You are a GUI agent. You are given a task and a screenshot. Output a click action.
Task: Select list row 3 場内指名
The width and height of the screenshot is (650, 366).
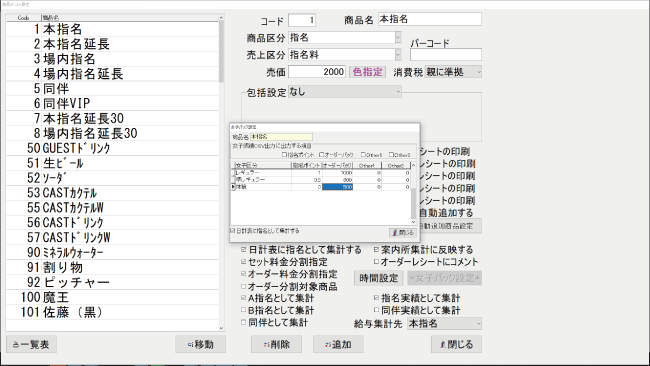point(112,59)
